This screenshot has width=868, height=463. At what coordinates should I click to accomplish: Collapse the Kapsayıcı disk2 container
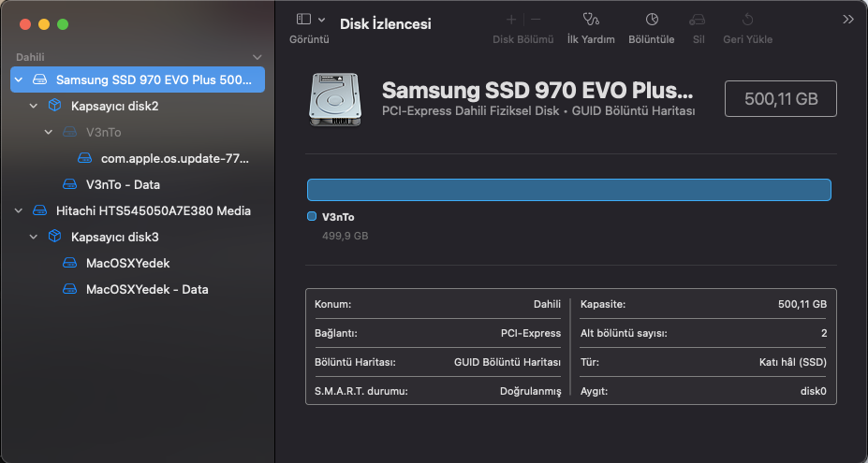pyautogui.click(x=35, y=107)
